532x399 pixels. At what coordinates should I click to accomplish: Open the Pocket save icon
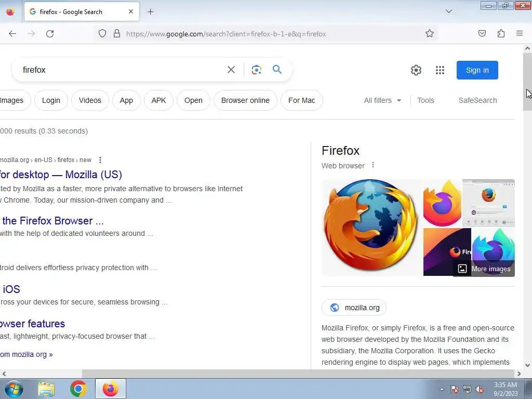pos(482,33)
